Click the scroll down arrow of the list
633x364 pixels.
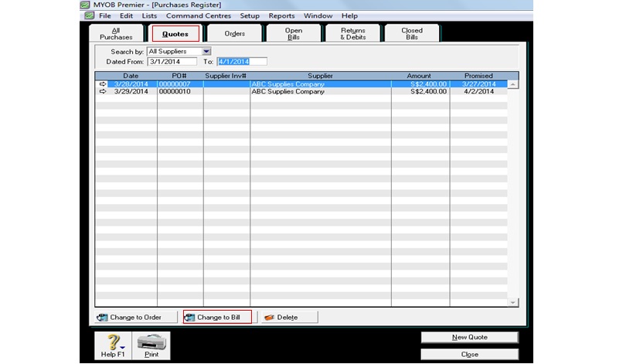[512, 302]
